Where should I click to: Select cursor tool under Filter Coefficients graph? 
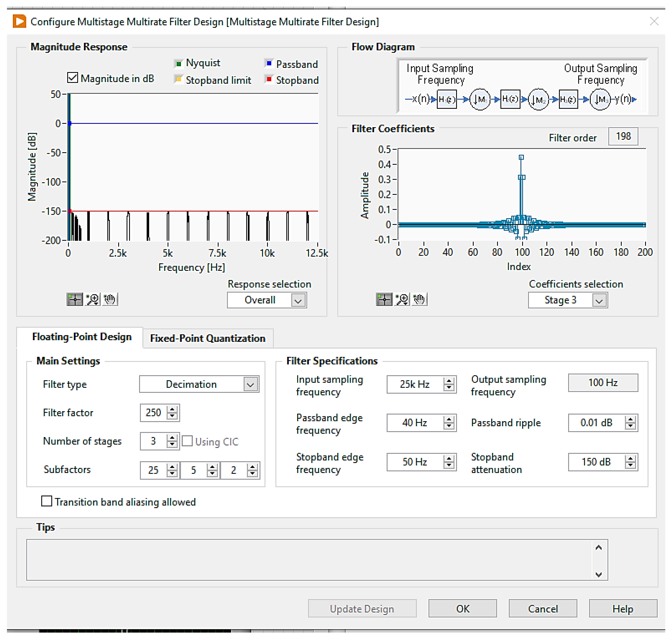[384, 299]
